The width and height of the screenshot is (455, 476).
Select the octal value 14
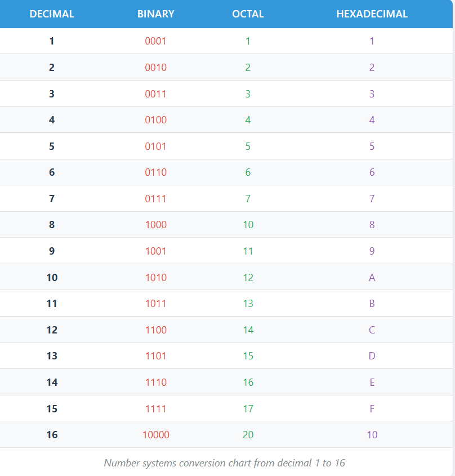click(248, 330)
